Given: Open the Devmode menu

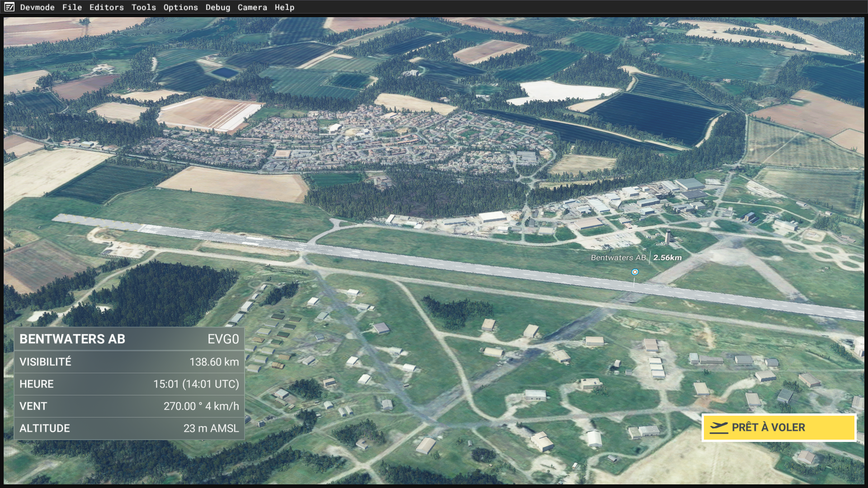Looking at the screenshot, I should (37, 7).
